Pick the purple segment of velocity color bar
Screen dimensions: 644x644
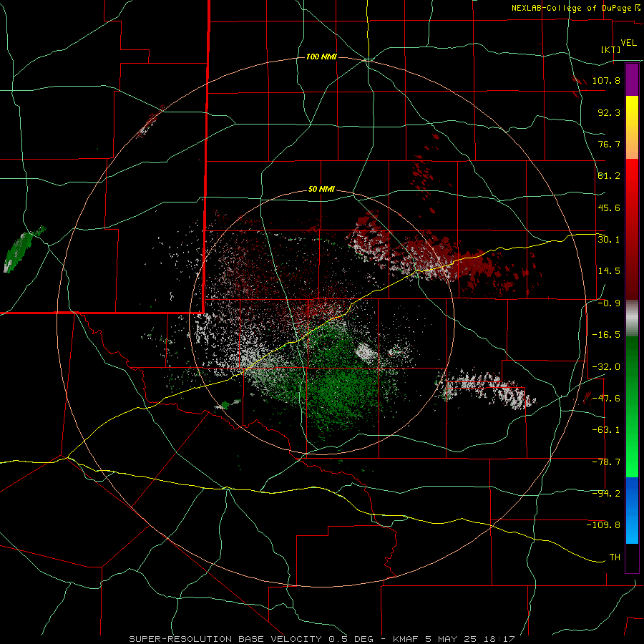tap(632, 79)
